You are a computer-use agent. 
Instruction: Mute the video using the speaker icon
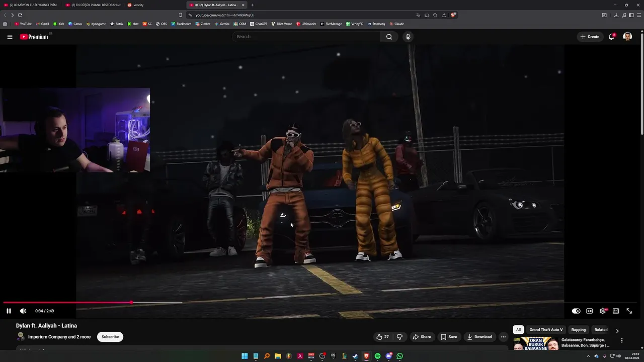coord(23,311)
